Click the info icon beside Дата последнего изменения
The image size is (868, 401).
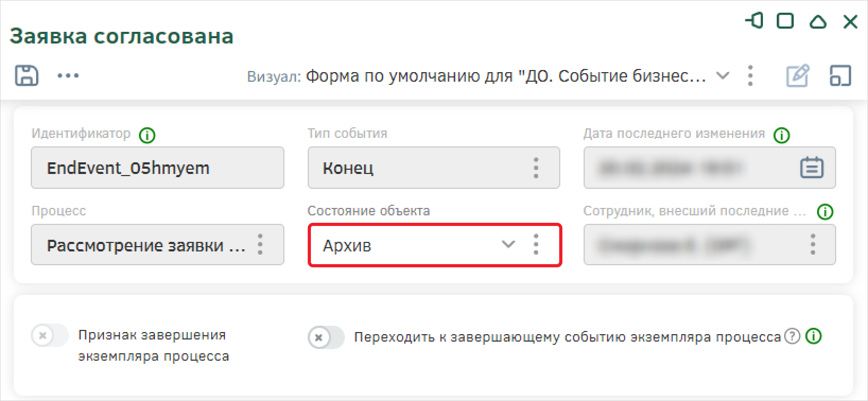782,136
